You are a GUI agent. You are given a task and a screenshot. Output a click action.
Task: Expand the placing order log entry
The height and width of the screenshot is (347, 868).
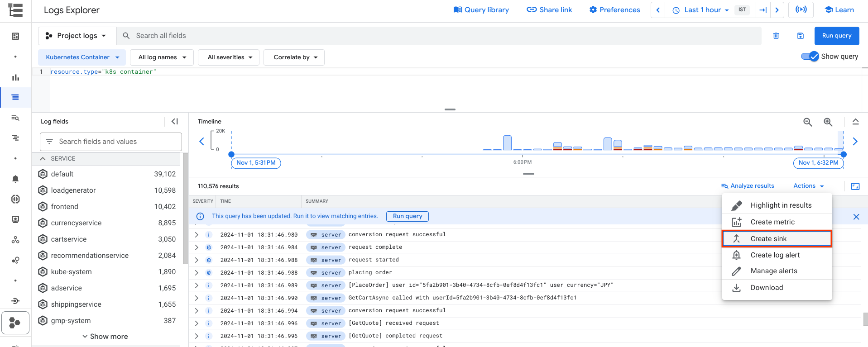pyautogui.click(x=197, y=273)
